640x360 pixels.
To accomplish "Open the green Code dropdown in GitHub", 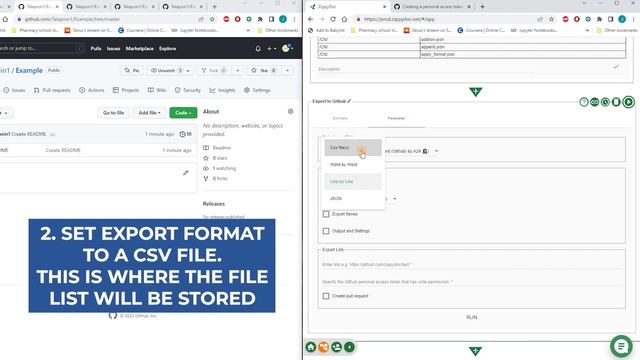I will click(183, 113).
